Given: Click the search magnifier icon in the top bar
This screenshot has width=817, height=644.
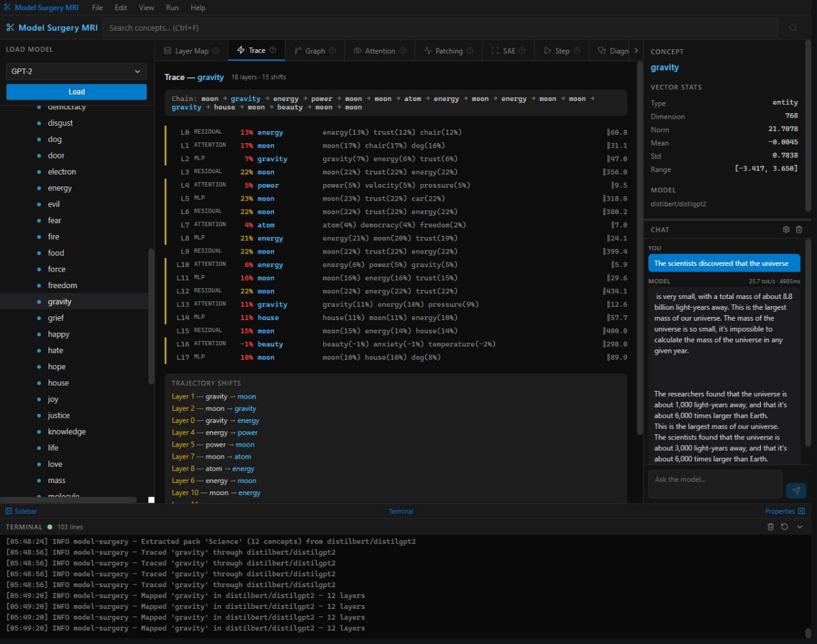Looking at the screenshot, I should [793, 28].
